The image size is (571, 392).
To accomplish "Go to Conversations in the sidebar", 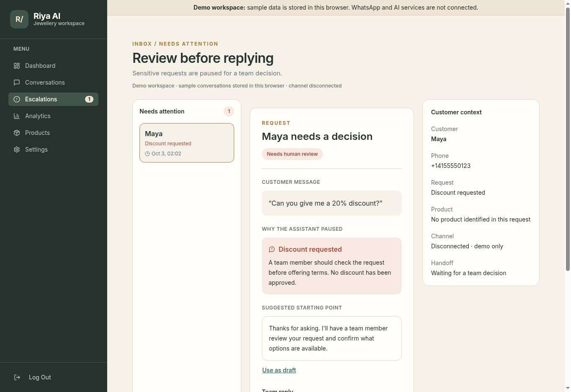I will click(53, 83).
